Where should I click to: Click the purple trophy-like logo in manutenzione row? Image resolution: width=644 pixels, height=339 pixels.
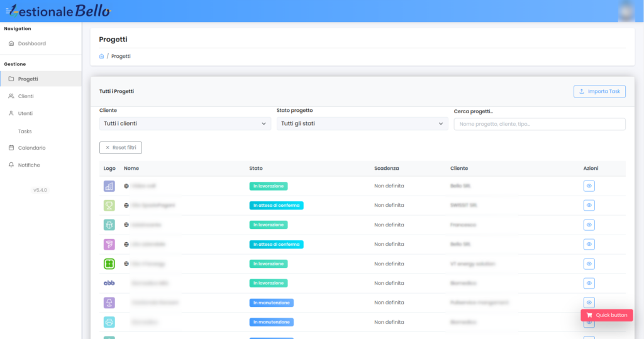[x=109, y=303]
